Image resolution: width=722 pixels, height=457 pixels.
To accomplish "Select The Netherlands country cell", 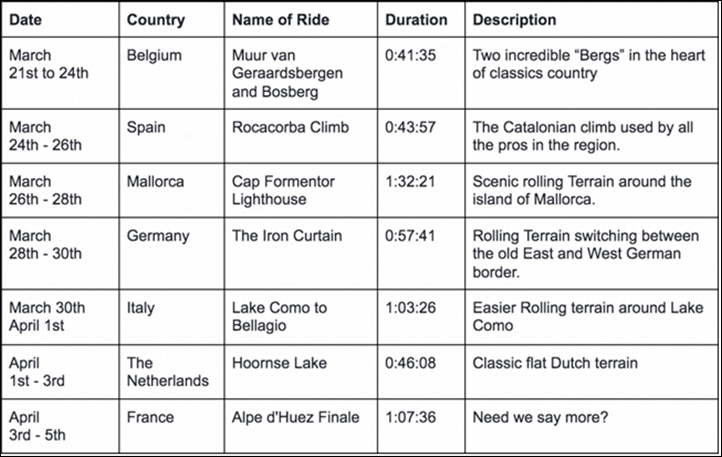I will [x=172, y=372].
